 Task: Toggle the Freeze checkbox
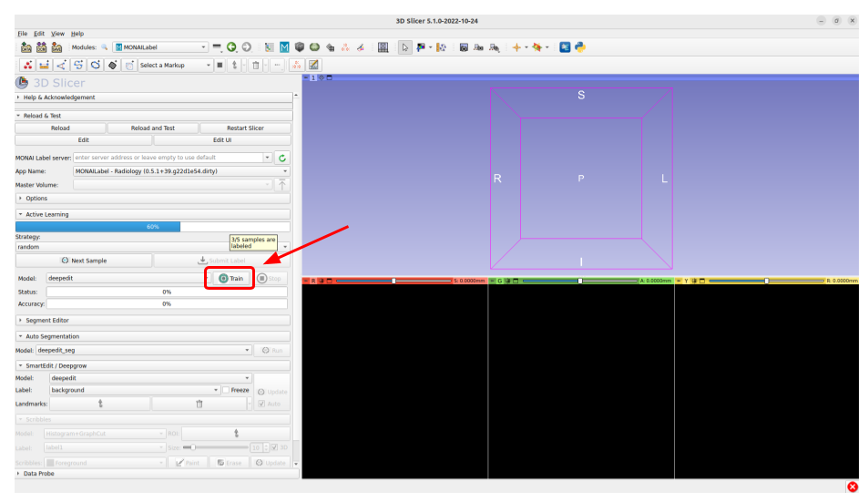226,390
